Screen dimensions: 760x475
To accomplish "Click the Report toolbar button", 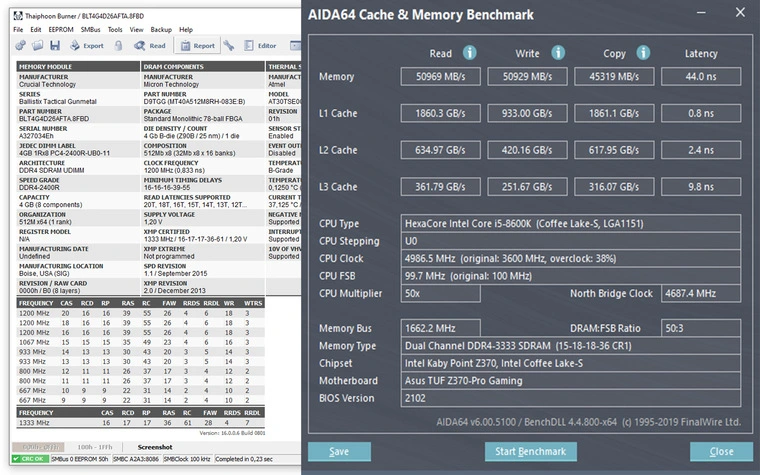I will point(198,46).
